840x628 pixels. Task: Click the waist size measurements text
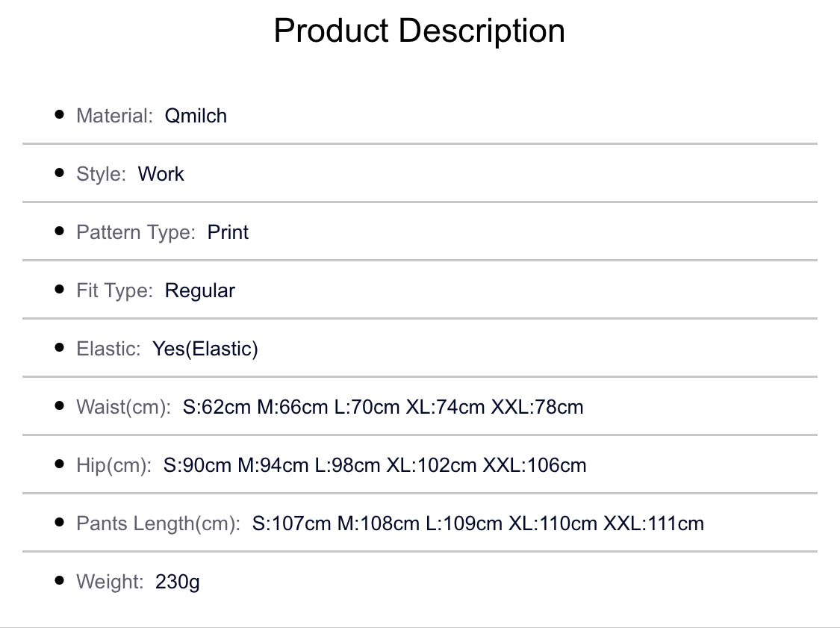383,407
